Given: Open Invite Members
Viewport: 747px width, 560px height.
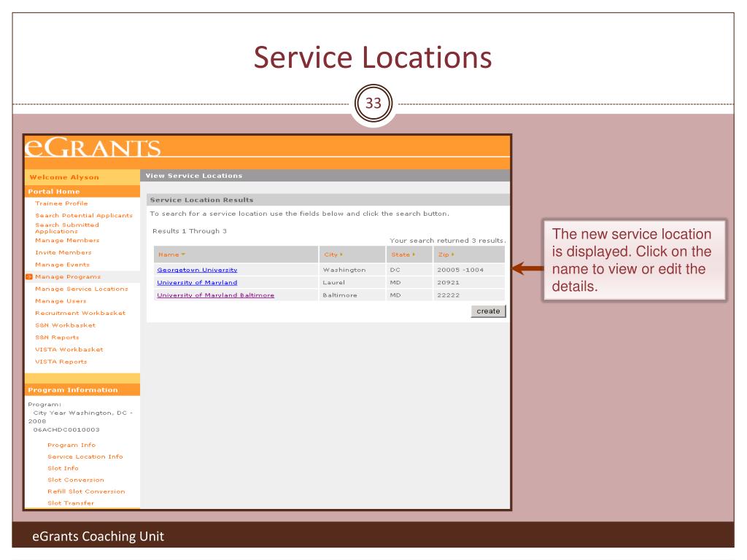Looking at the screenshot, I should click(63, 252).
